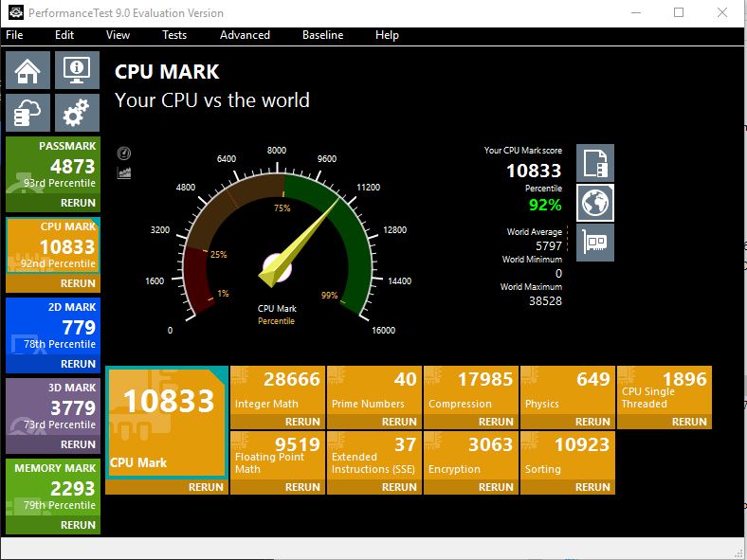
Task: Select the world globe comparison icon
Action: tap(595, 203)
